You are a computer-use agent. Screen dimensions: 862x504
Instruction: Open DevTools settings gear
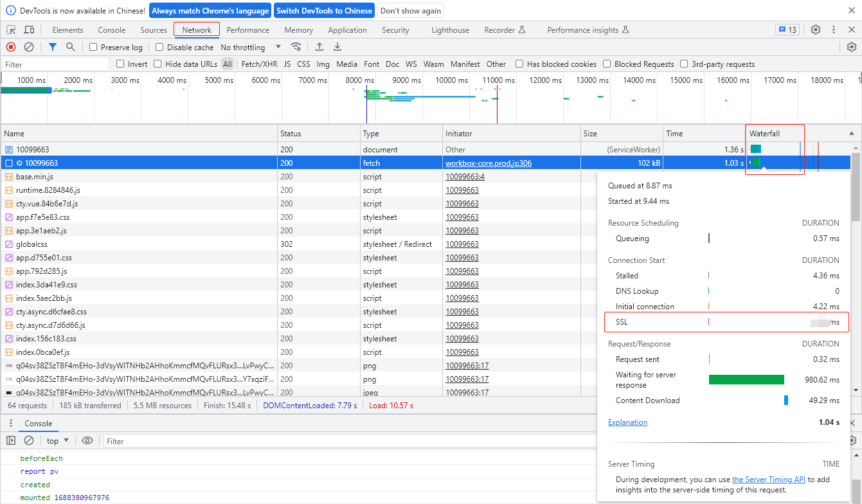(816, 30)
